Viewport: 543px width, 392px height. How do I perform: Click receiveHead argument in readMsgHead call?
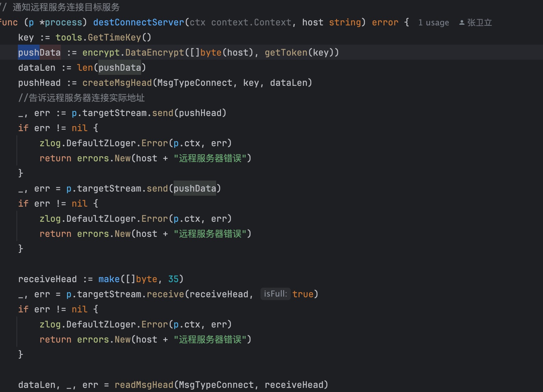pyautogui.click(x=294, y=385)
